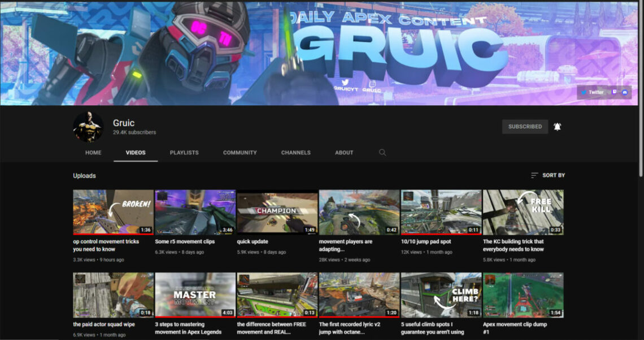Click the search magnifying glass icon
This screenshot has height=340, width=644.
tap(382, 153)
